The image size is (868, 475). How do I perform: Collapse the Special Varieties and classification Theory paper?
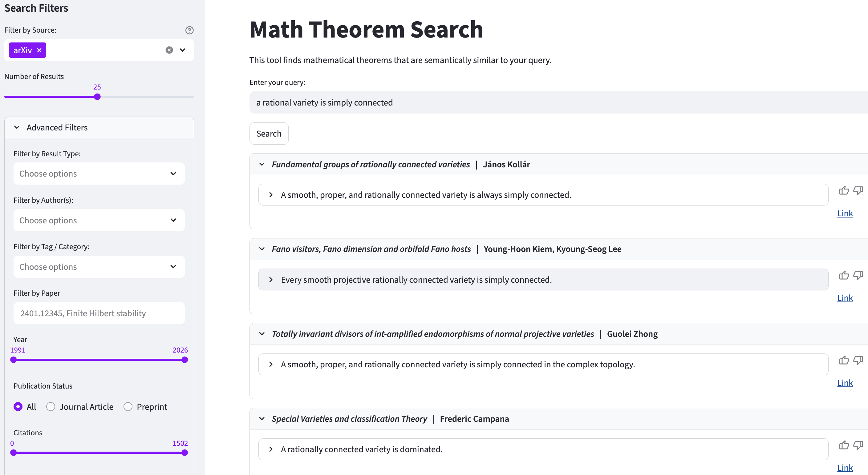pyautogui.click(x=262, y=419)
